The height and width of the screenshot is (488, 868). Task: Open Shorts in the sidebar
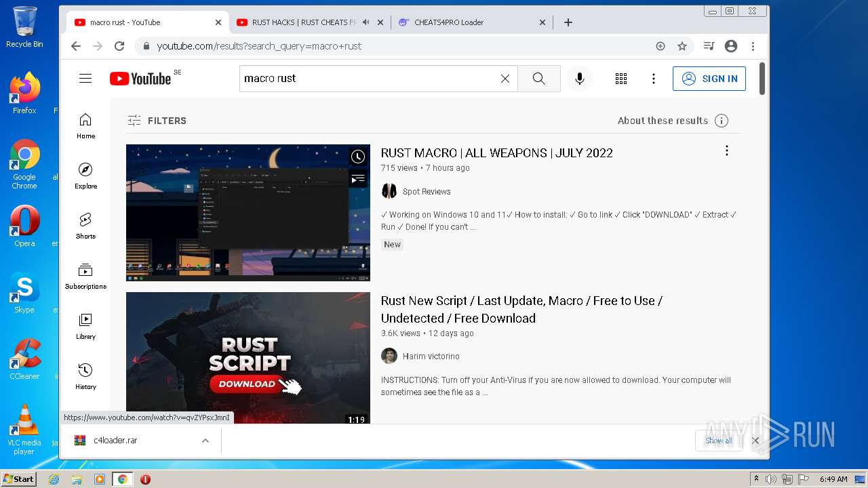85,226
